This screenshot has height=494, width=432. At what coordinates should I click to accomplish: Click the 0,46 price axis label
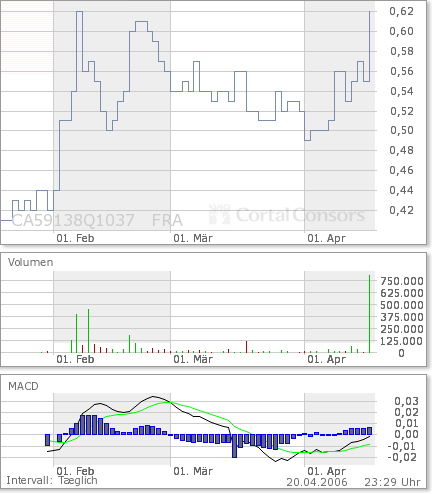tap(402, 170)
